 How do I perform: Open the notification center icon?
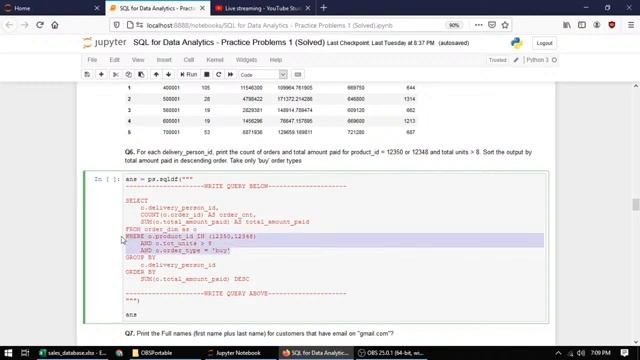pos(624,353)
